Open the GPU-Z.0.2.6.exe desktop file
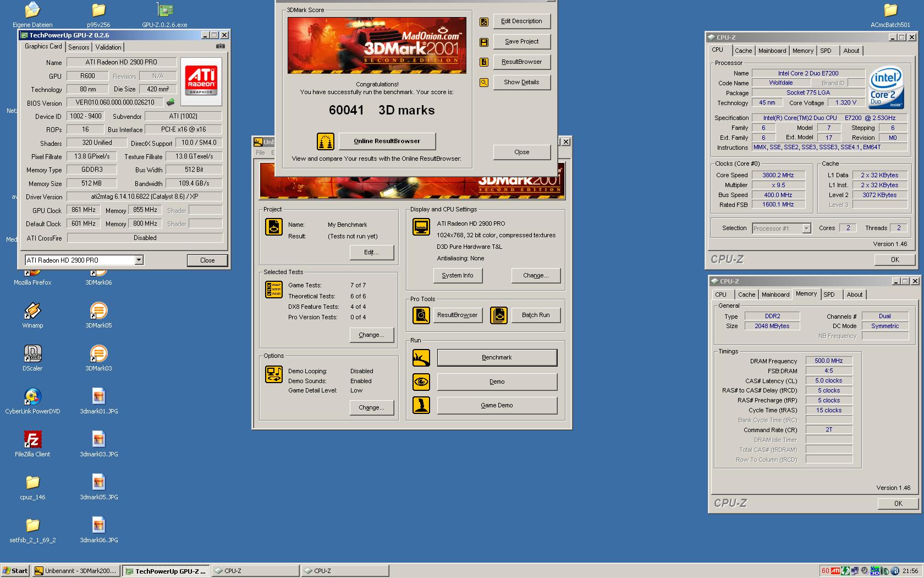 click(164, 14)
